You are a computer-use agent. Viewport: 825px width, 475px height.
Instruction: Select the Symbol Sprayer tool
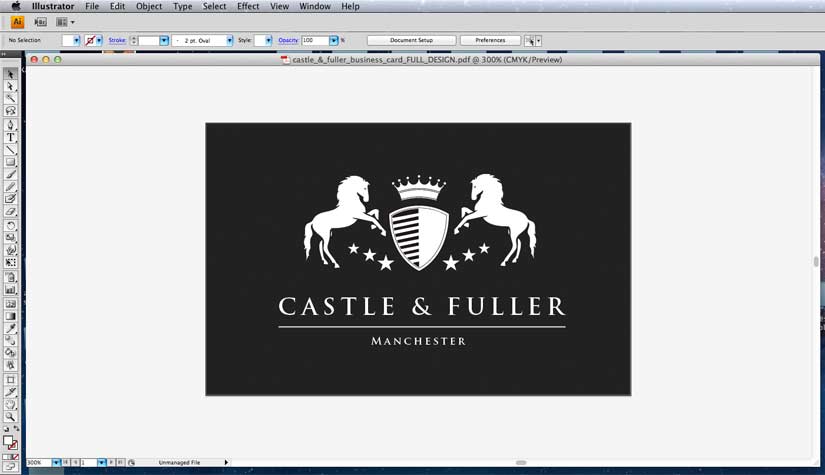pos(11,277)
